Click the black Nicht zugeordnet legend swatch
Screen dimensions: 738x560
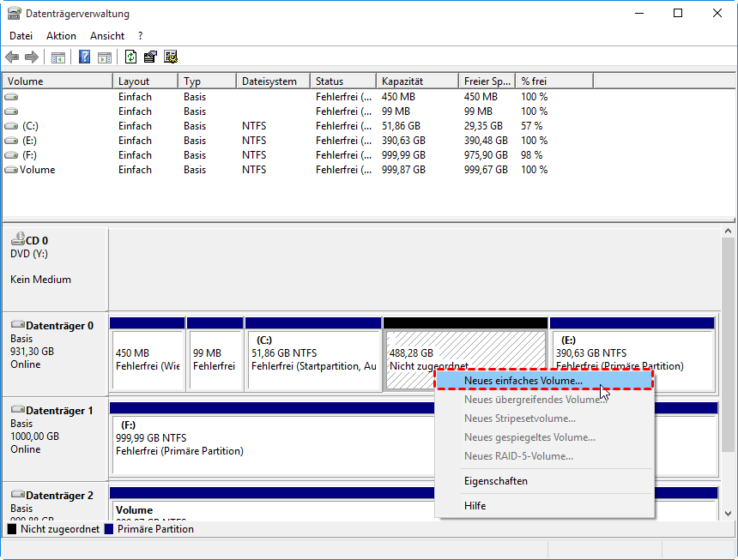[x=12, y=529]
